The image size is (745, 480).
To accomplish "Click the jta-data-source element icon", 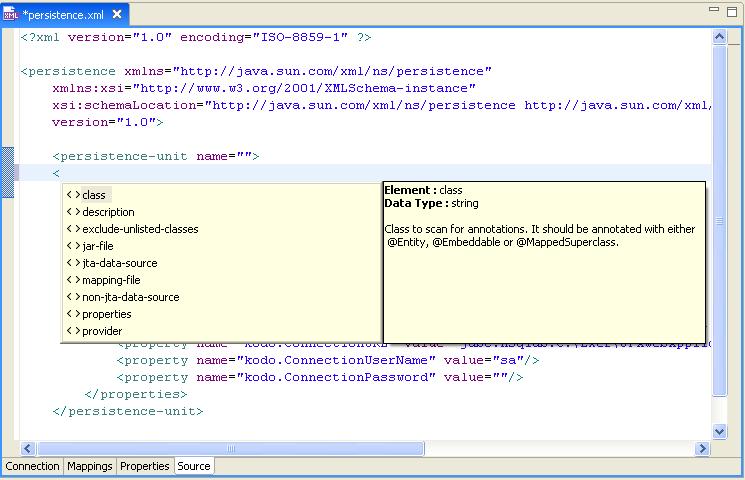I will tap(73, 263).
